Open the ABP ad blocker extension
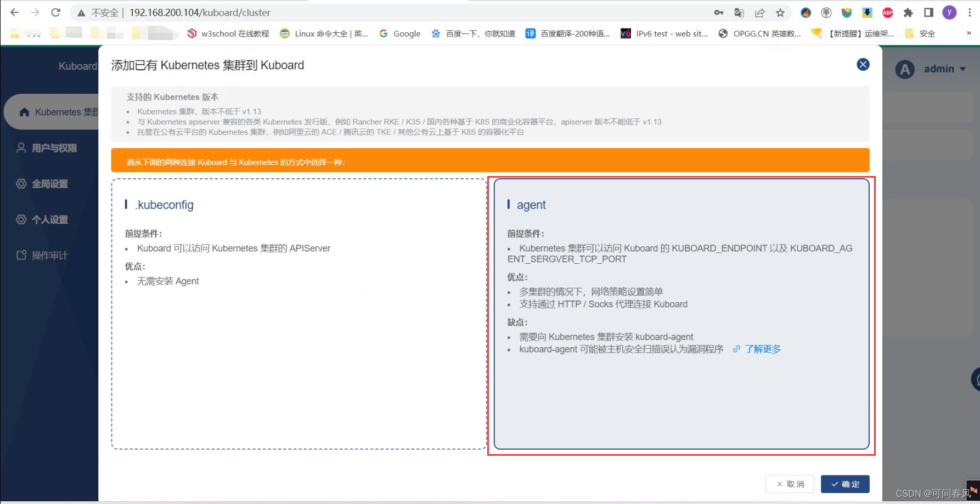980x504 pixels. coord(887,13)
